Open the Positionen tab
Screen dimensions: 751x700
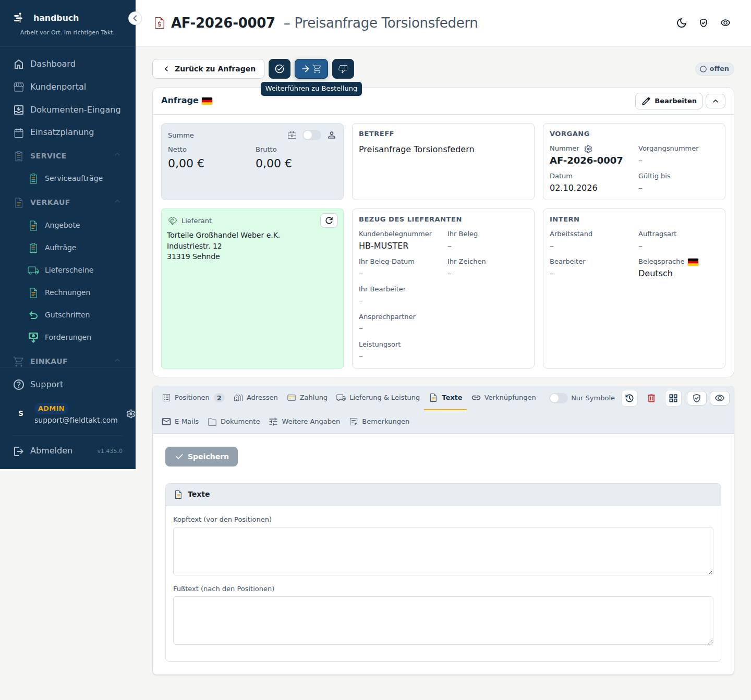pos(193,398)
